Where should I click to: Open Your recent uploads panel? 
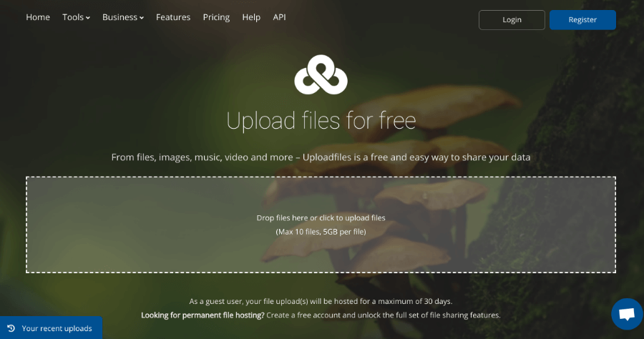51,328
